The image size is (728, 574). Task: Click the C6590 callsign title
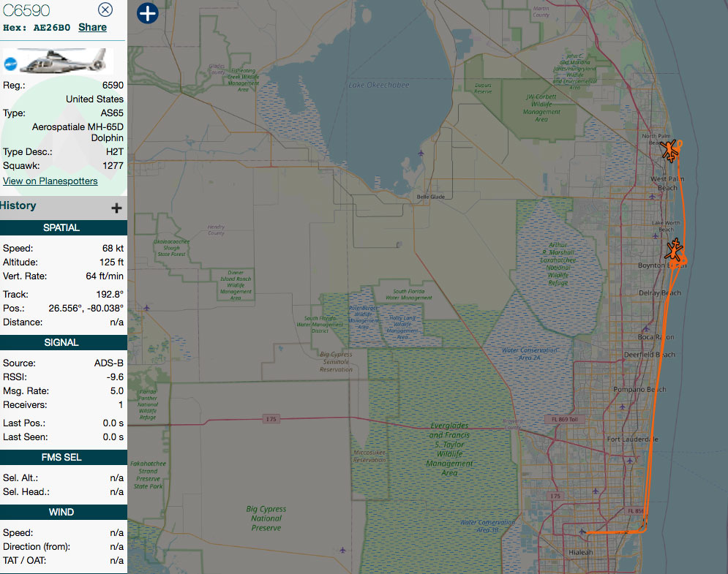(x=26, y=10)
